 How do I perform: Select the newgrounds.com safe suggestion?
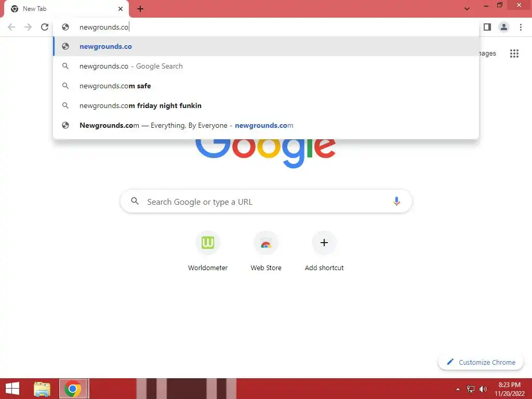point(266,86)
